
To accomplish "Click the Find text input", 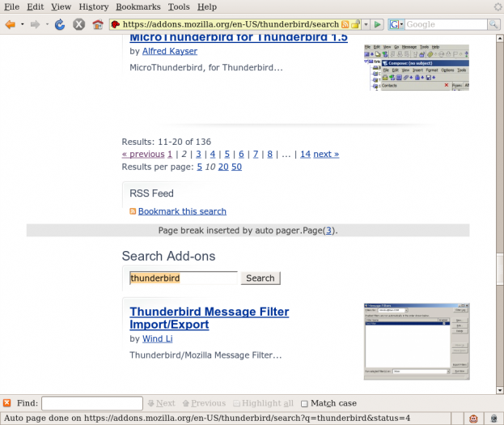I will click(x=92, y=403).
